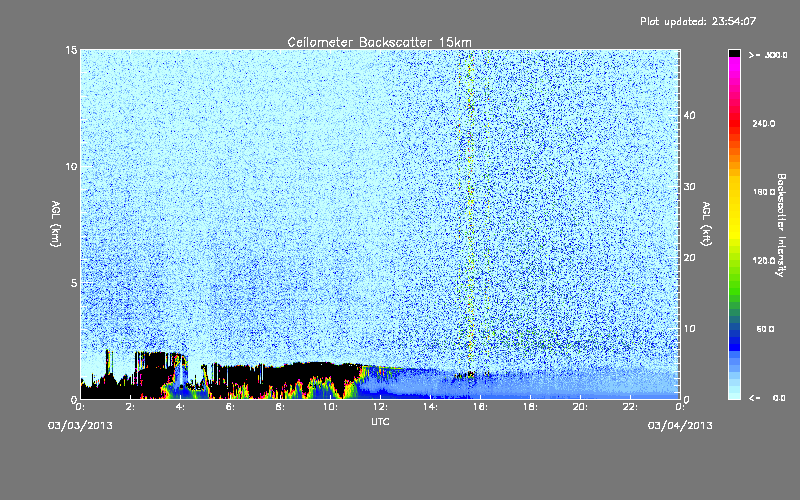The height and width of the screenshot is (500, 800).
Task: Click the "20:" UTC hour tick
Action: 581,407
